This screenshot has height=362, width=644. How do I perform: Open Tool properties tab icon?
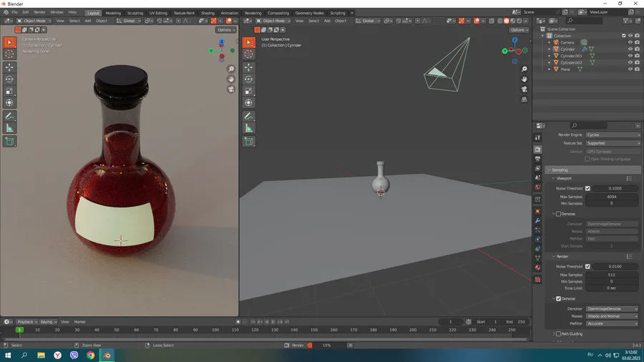pyautogui.click(x=537, y=137)
